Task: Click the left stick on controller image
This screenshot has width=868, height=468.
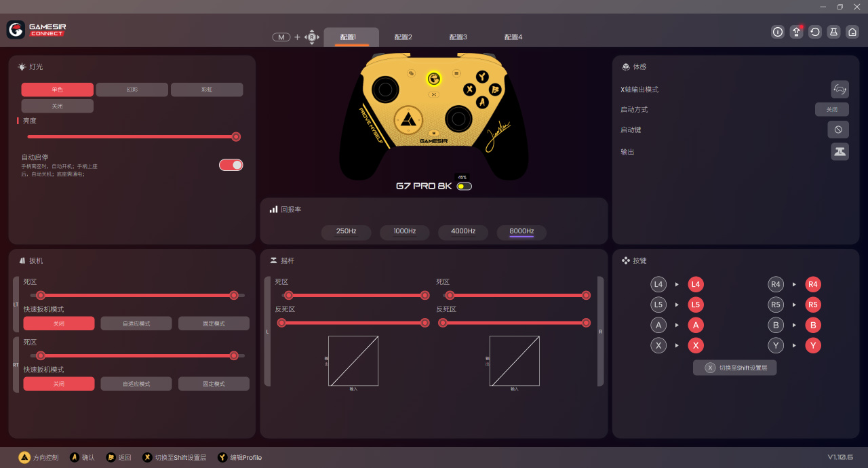Action: click(x=384, y=89)
